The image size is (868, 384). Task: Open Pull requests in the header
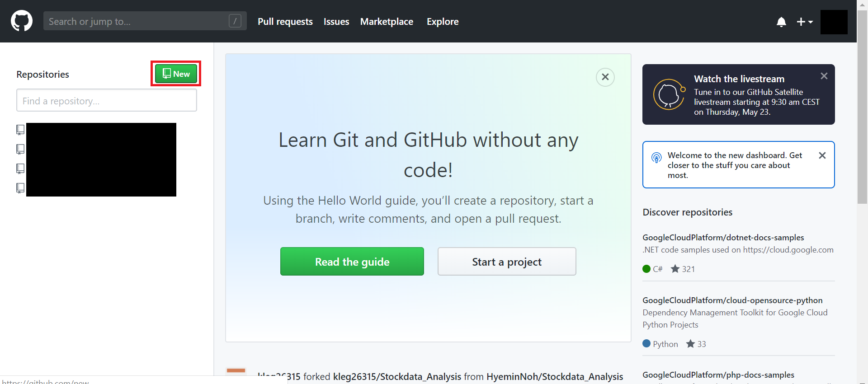click(x=285, y=21)
